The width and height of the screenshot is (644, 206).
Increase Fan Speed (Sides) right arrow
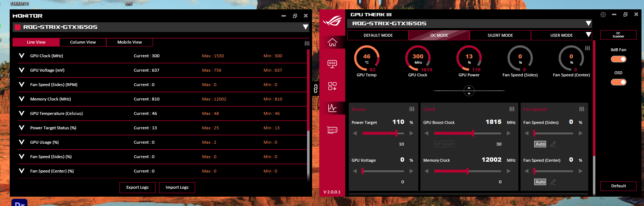[581, 133]
